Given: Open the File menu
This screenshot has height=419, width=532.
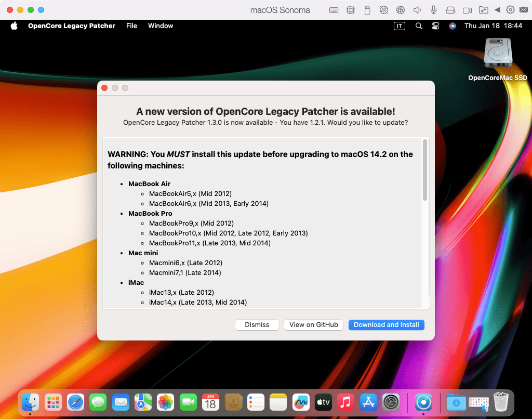Looking at the screenshot, I should pyautogui.click(x=131, y=26).
